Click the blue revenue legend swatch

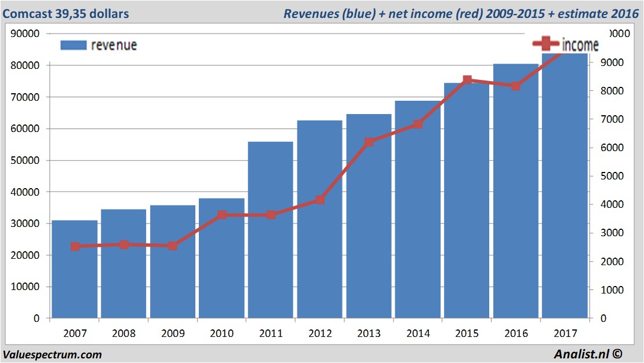pyautogui.click(x=73, y=45)
